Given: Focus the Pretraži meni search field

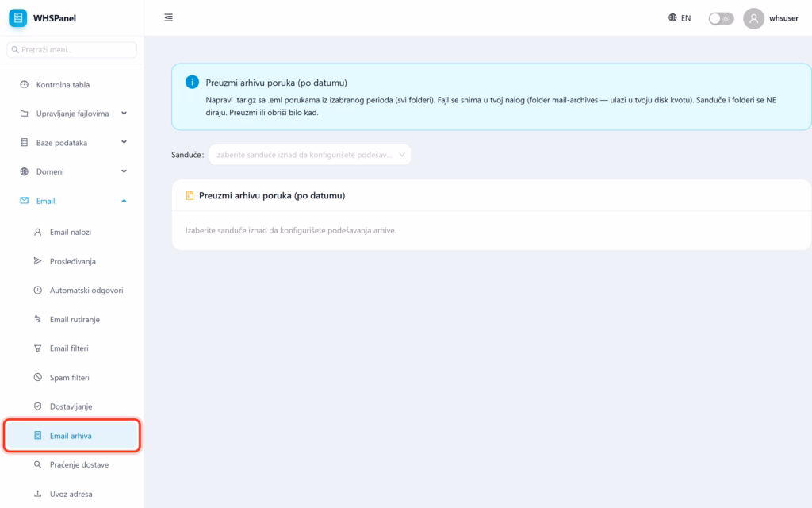Looking at the screenshot, I should click(x=72, y=50).
